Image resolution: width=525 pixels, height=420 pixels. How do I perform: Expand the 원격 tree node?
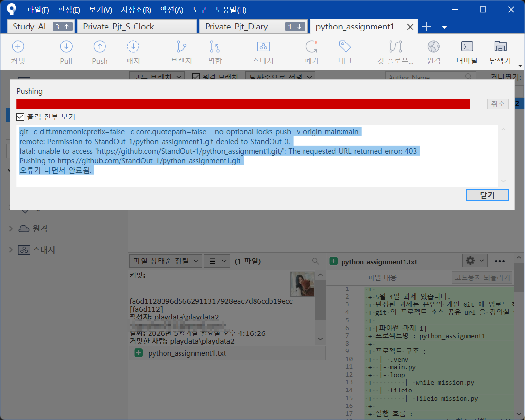tap(11, 229)
